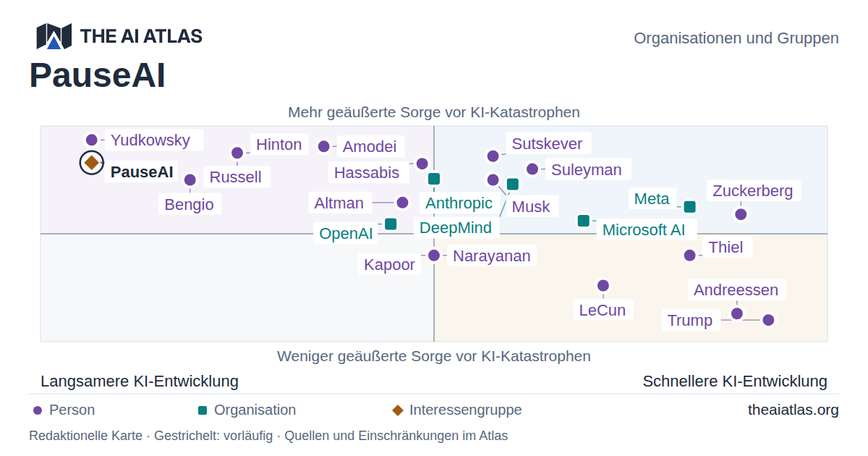
Task: Click the Microsoft AI square marker
Action: (584, 221)
